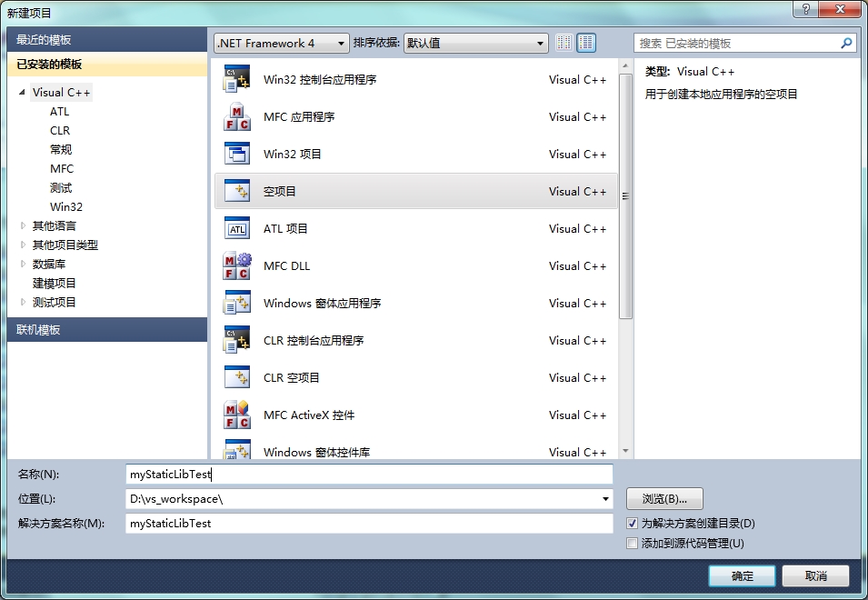Select 测试 under Visual C++

(61, 187)
